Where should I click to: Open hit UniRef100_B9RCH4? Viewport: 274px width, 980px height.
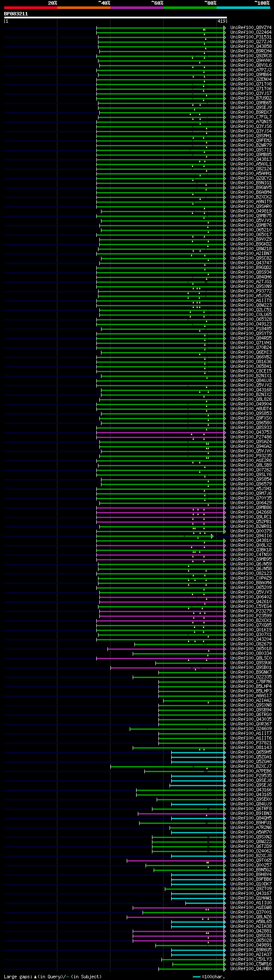pyautogui.click(x=251, y=51)
